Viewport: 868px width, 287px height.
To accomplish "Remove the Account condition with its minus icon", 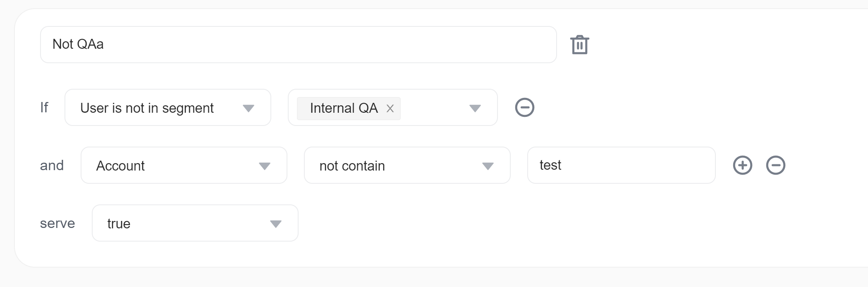I will (x=775, y=165).
